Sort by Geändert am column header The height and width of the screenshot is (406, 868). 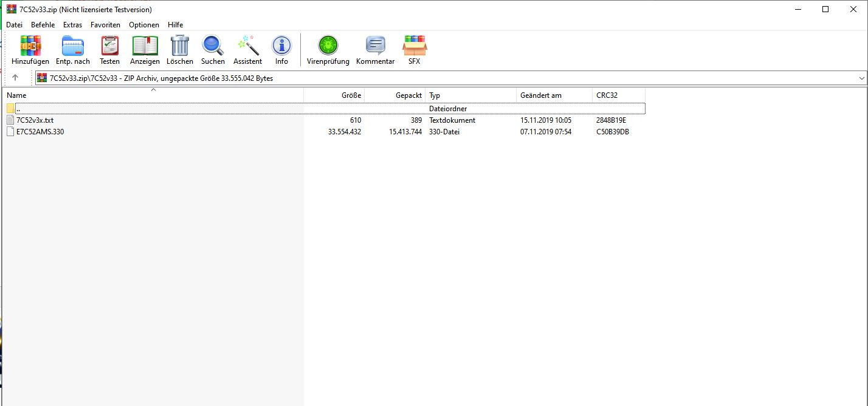[554, 95]
